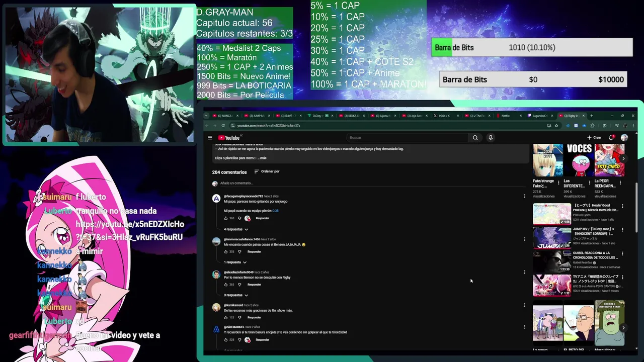Viewport: 644px width, 362px height.
Task: Open options menu for @AleEMANUEL comment
Action: tap(525, 327)
